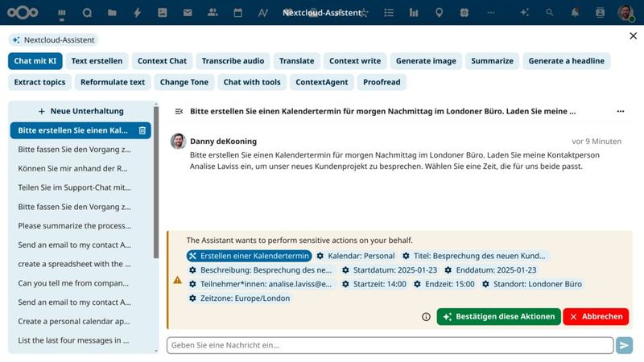The height and width of the screenshot is (362, 644).
Task: Open conversation 'Please summarize the process...'
Action: click(x=81, y=226)
